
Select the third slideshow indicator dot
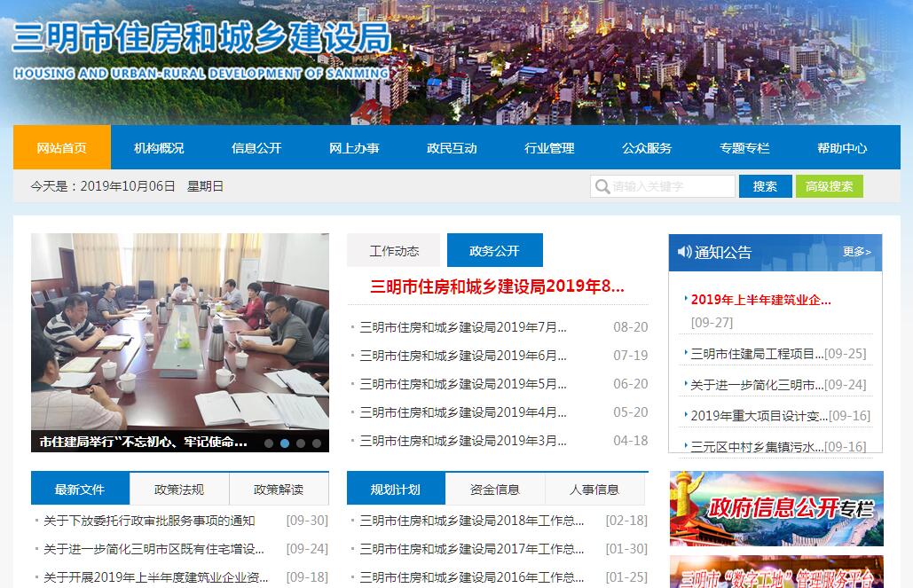click(301, 443)
